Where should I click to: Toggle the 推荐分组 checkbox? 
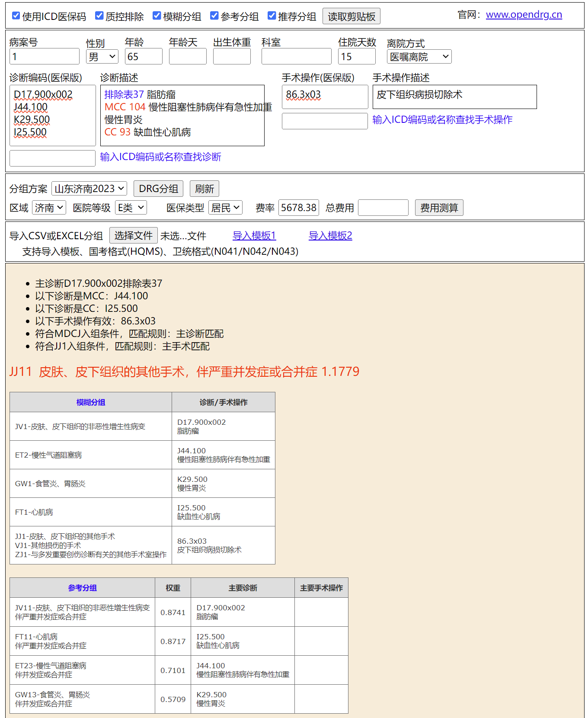click(x=272, y=16)
